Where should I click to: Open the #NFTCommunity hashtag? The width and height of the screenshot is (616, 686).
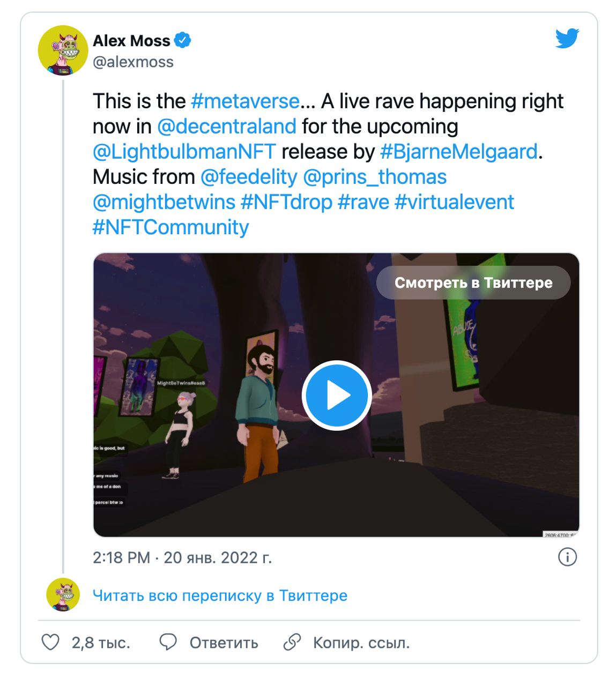[x=170, y=227]
